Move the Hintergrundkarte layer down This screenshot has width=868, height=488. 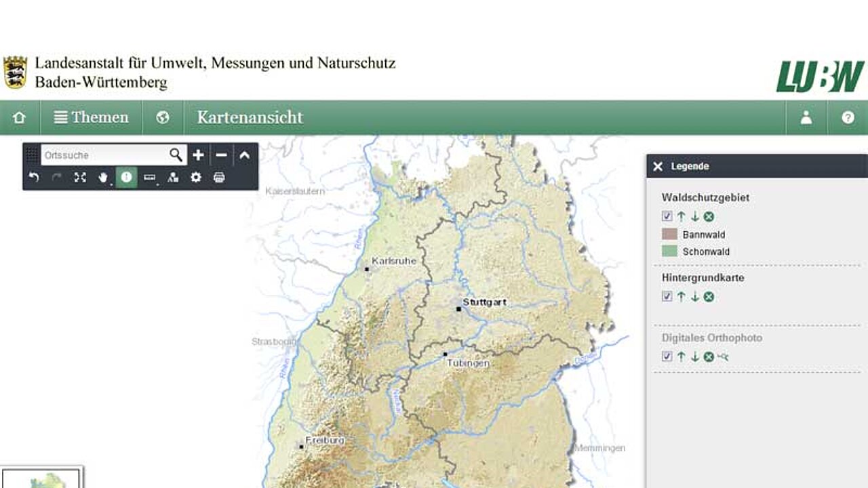695,296
